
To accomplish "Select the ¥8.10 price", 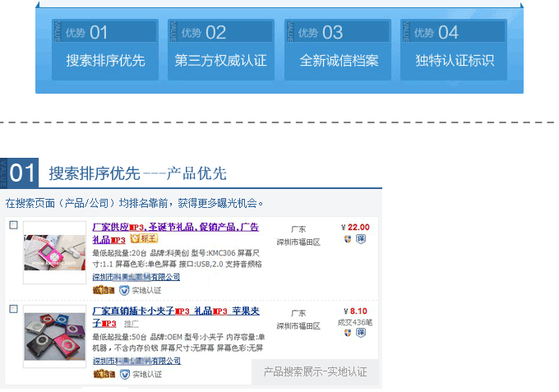I will (x=355, y=311).
